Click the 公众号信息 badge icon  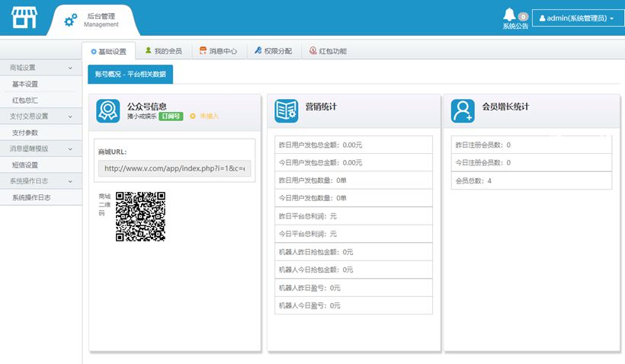[107, 111]
